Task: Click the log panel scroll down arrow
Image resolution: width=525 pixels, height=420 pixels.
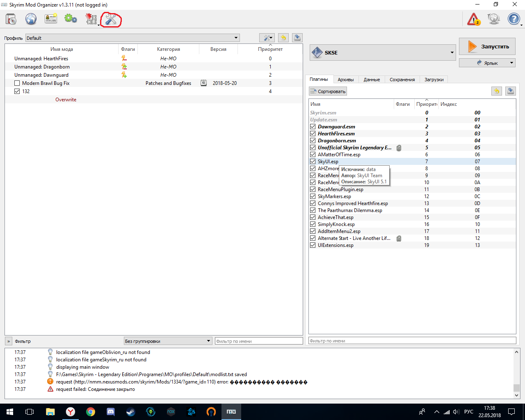Action: [516, 395]
